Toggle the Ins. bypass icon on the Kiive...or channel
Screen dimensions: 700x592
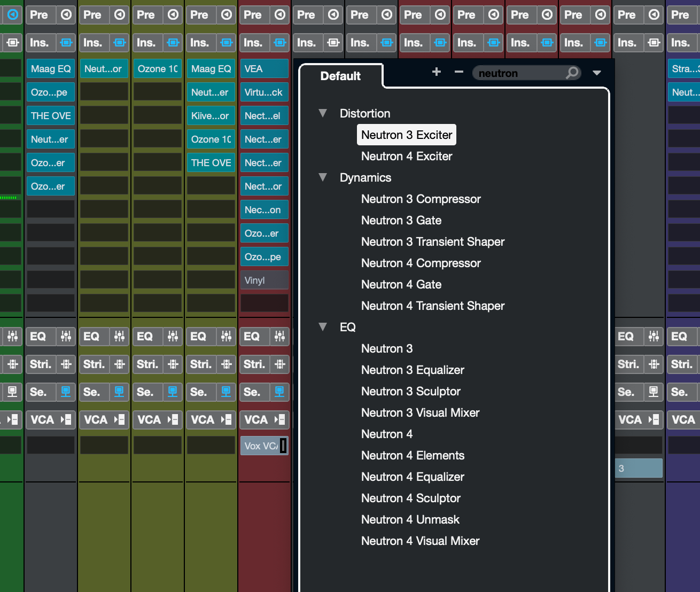[x=226, y=42]
